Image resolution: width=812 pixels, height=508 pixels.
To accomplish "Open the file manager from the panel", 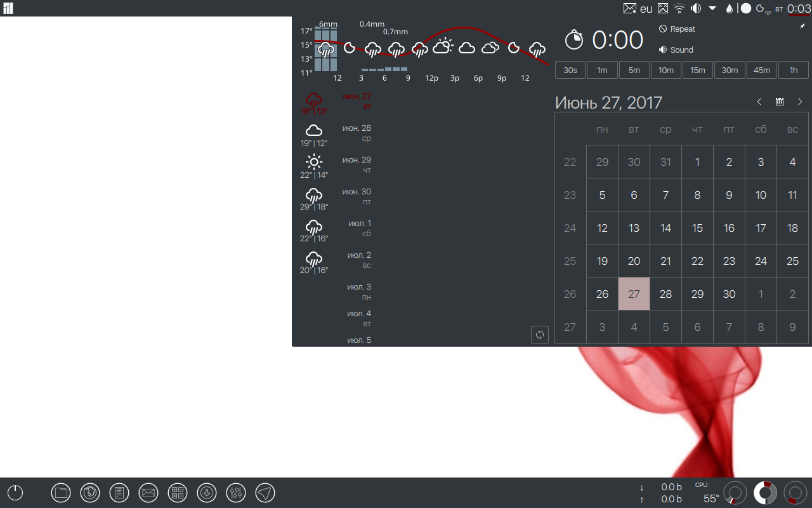I will pyautogui.click(x=61, y=493).
